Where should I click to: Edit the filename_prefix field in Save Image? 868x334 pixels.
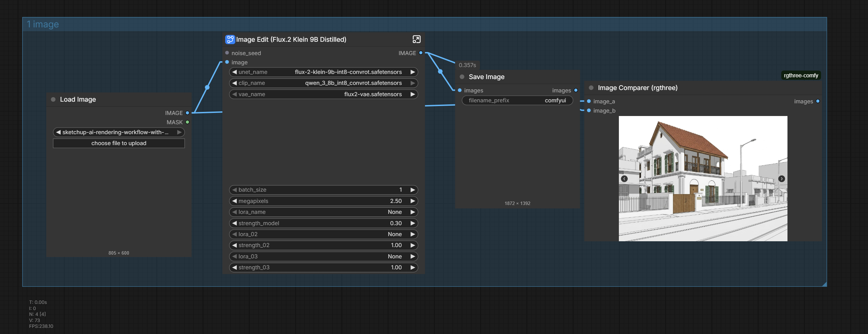[517, 101]
